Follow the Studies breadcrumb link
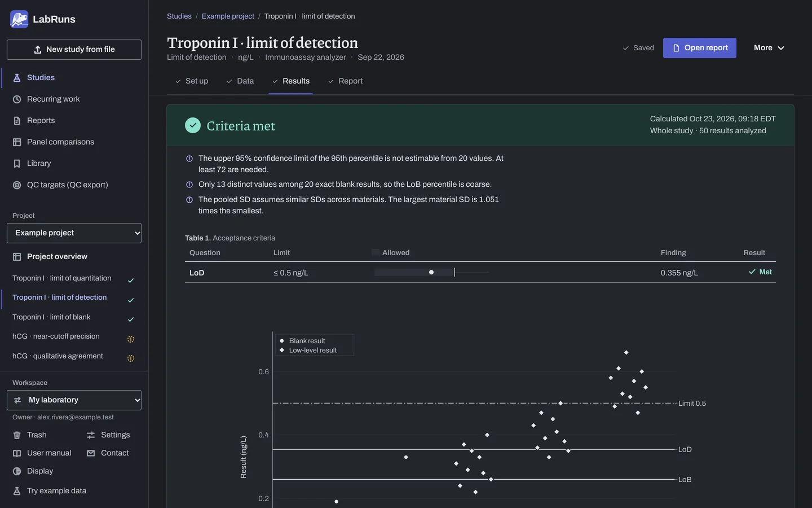Viewport: 812px width, 508px height. [x=179, y=16]
